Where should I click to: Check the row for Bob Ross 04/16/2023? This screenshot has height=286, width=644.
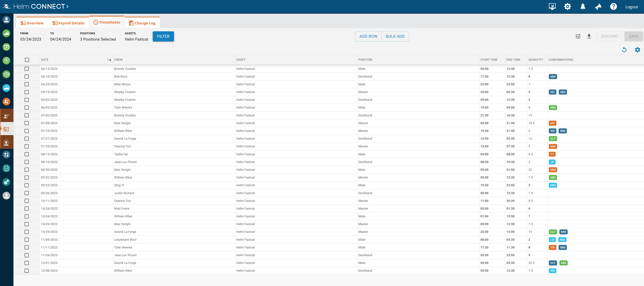[x=27, y=77]
